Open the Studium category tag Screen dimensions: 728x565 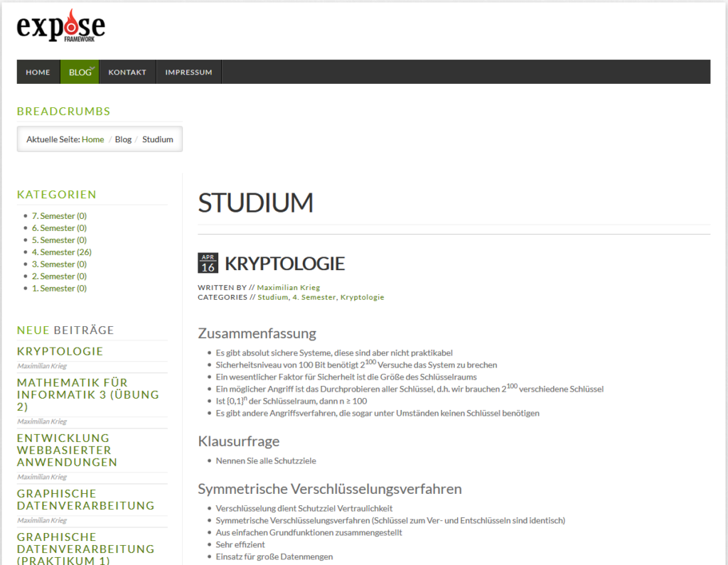point(272,298)
